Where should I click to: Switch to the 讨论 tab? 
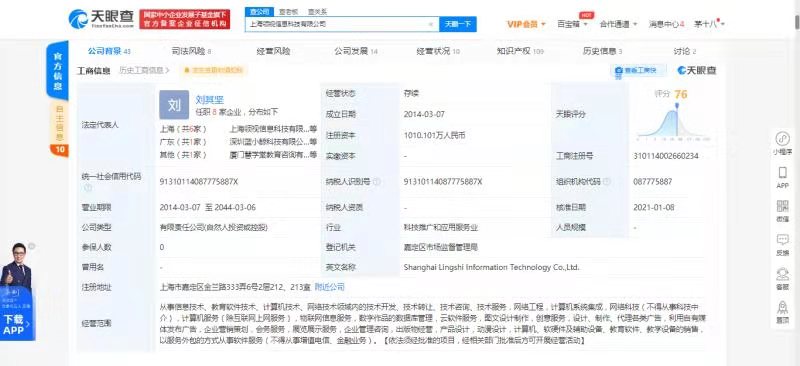coord(684,51)
